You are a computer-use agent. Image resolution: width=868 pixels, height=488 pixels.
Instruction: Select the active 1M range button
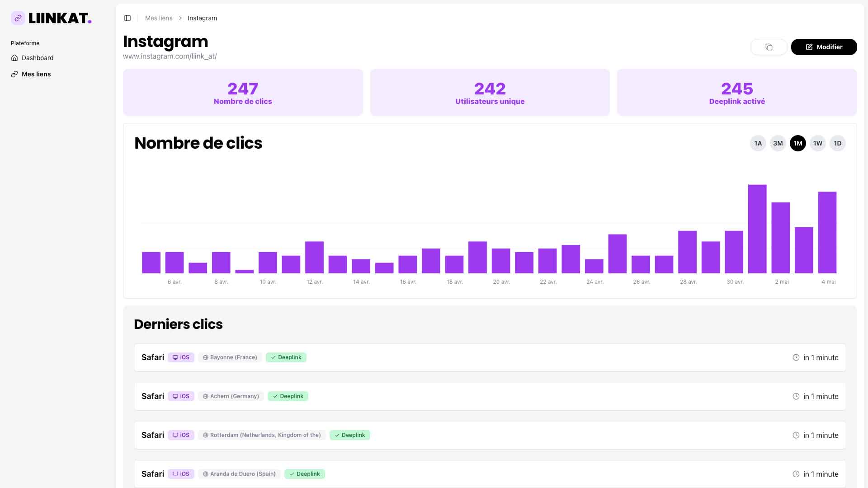point(797,143)
